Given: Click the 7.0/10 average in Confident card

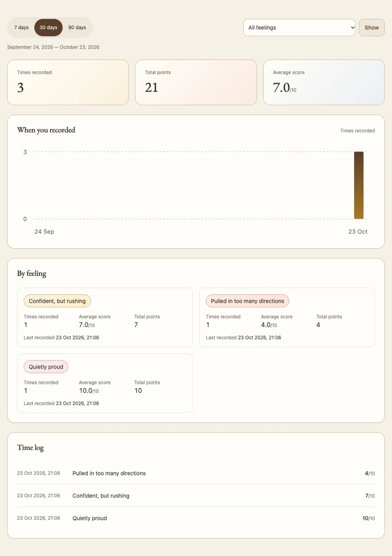Looking at the screenshot, I should click(87, 325).
